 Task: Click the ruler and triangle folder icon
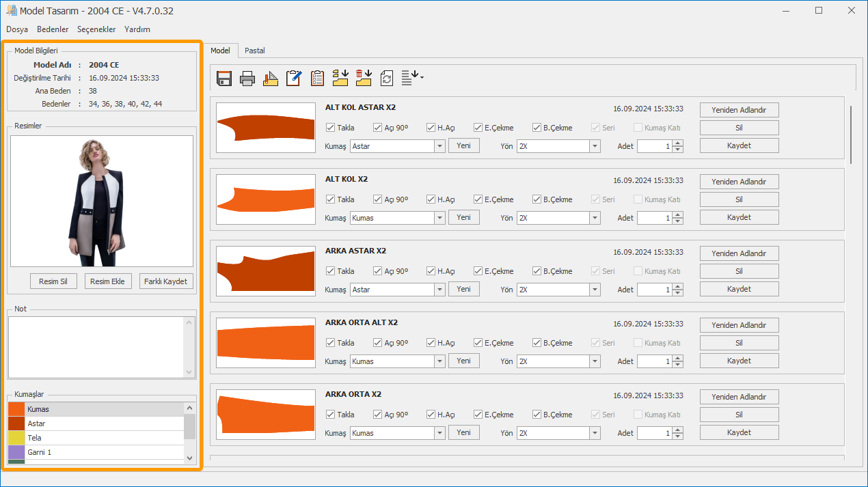click(x=271, y=79)
